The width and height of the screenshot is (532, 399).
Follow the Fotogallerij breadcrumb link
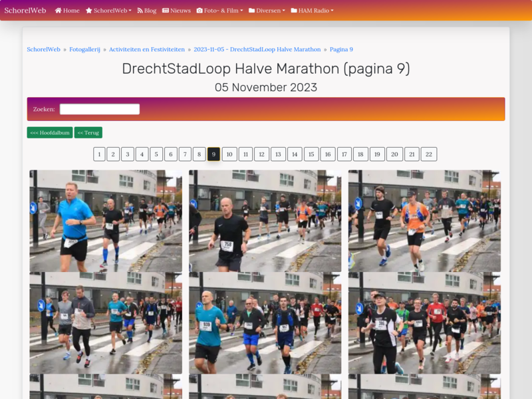85,49
